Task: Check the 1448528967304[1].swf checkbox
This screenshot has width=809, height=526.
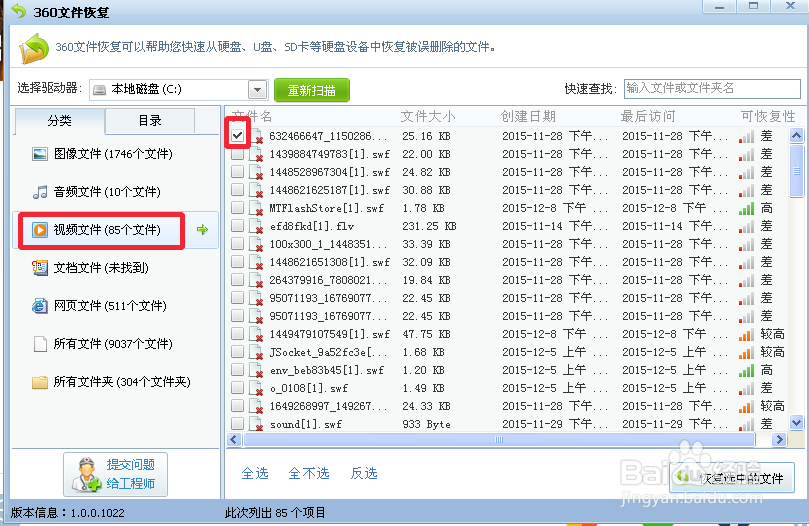Action: click(237, 172)
